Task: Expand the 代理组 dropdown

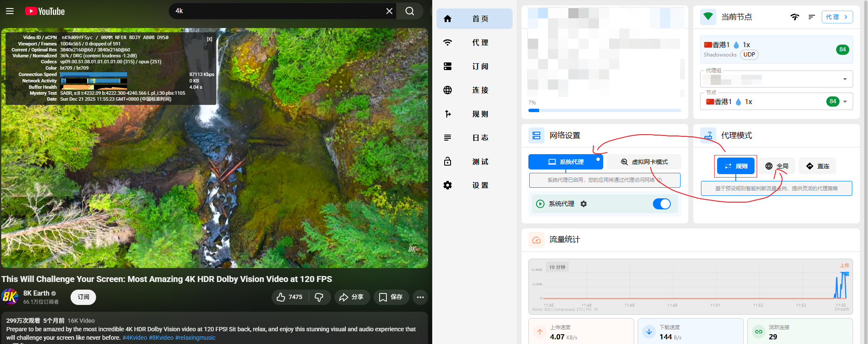Action: coord(845,79)
